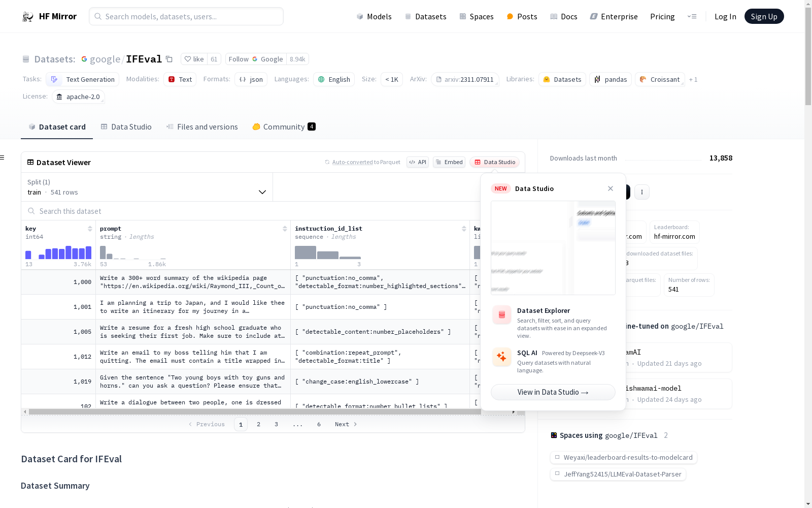Viewport: 812px width, 508px height.
Task: Open JeffYang52415/LLMEval-Dataset-Parser space
Action: (618, 474)
